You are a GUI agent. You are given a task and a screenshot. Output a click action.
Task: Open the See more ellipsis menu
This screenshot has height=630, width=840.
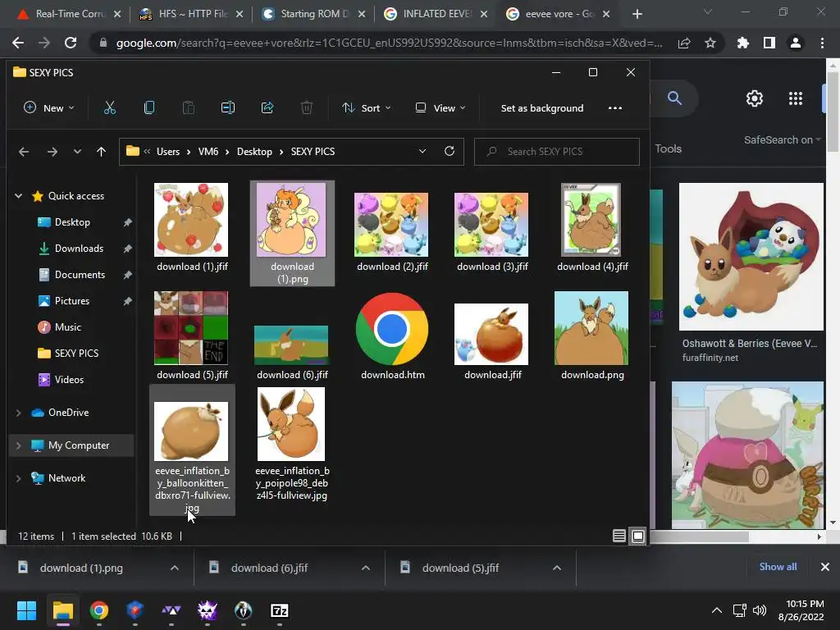(x=615, y=108)
